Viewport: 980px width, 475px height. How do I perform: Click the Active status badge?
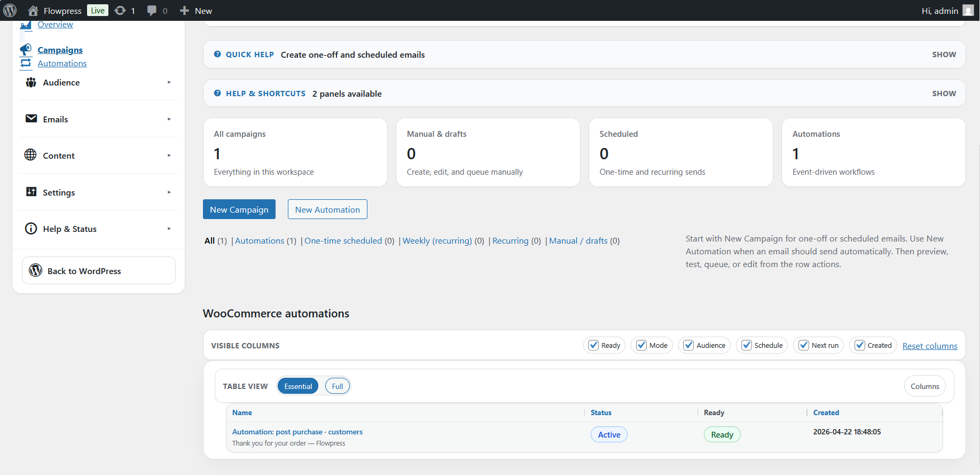(609, 434)
